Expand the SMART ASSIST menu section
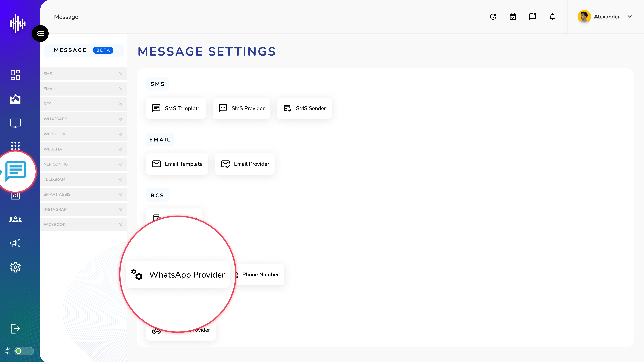 coord(84,194)
